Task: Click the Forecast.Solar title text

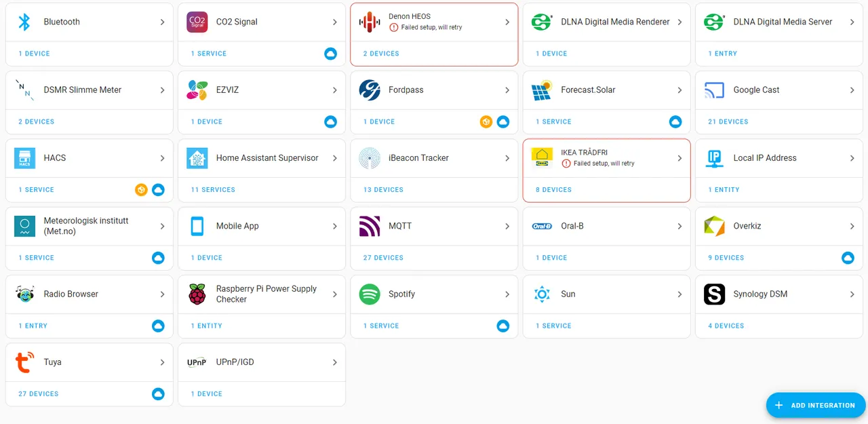Action: (588, 90)
